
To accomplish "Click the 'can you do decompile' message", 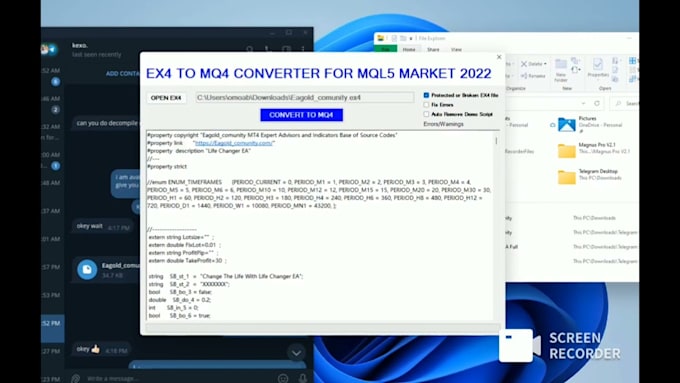I will 106,123.
